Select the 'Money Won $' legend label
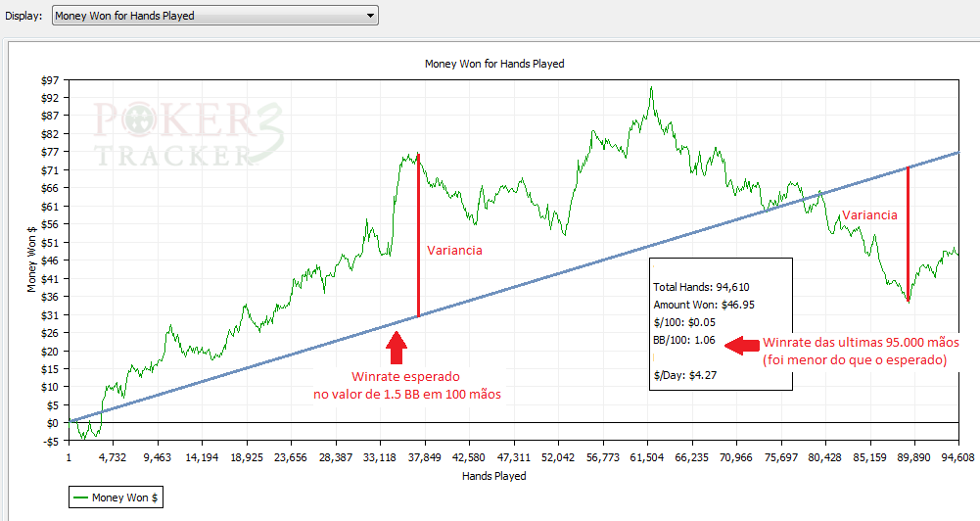The width and height of the screenshot is (980, 521). point(120,498)
